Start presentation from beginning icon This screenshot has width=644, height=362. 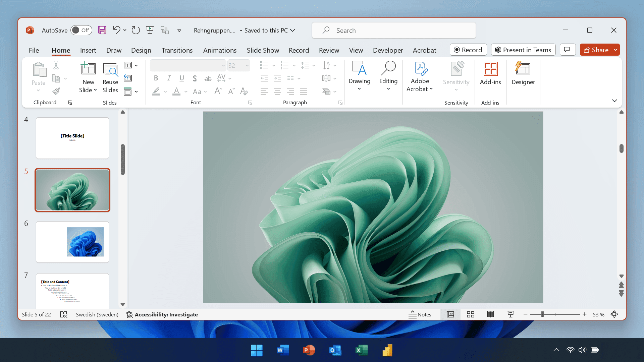coord(150,30)
